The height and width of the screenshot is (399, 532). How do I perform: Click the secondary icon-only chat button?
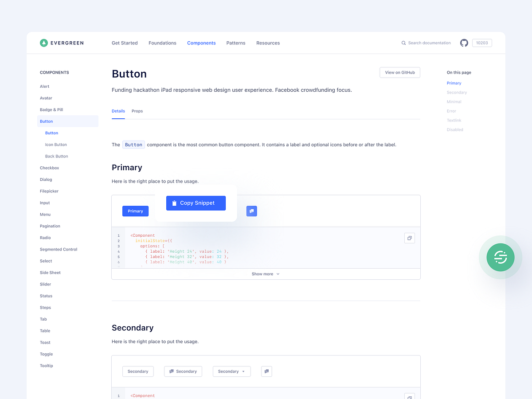point(266,371)
